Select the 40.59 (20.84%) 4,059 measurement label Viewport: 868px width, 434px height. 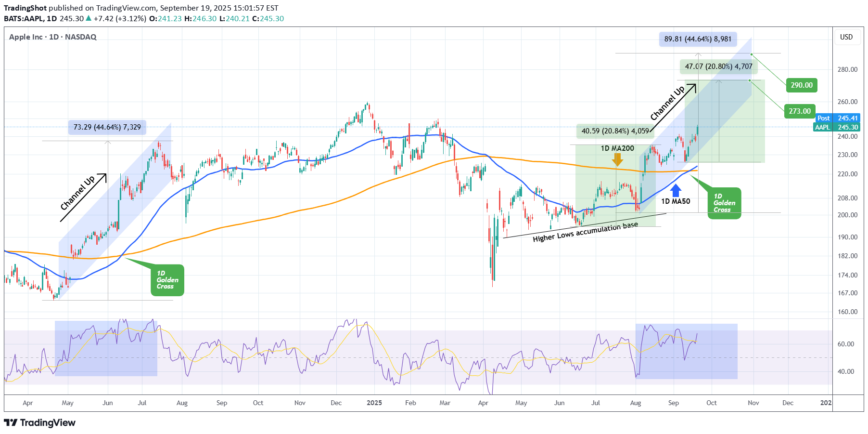pos(615,131)
